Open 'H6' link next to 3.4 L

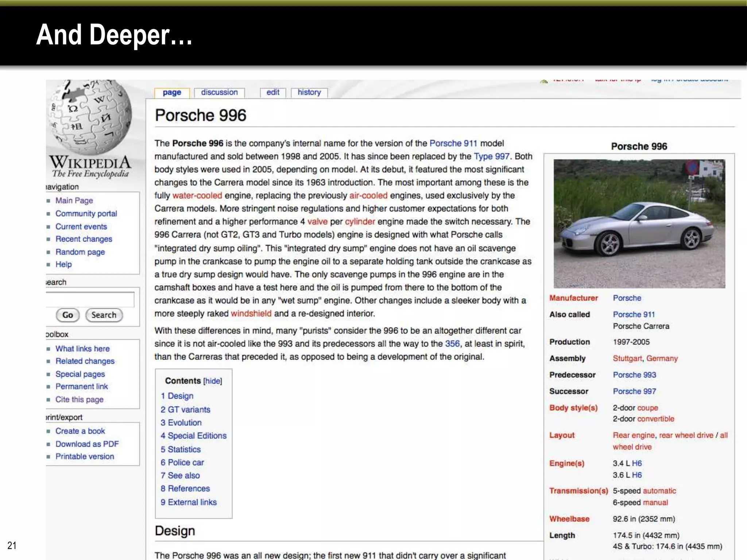[637, 463]
